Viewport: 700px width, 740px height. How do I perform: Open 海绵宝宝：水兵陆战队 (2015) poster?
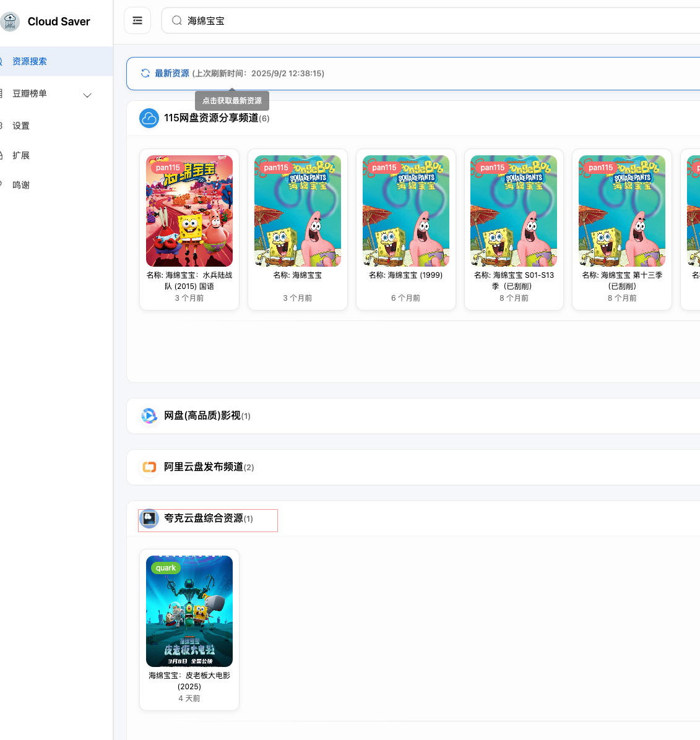(x=189, y=211)
